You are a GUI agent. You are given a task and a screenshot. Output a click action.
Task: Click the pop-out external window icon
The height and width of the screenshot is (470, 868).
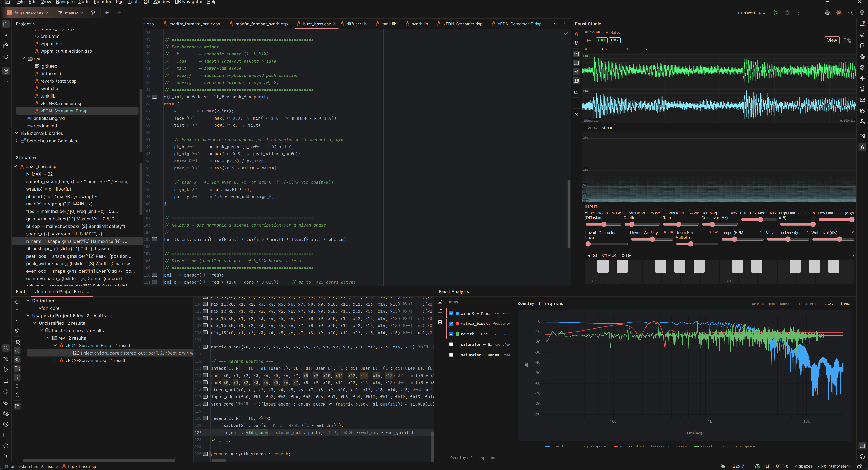tap(577, 92)
